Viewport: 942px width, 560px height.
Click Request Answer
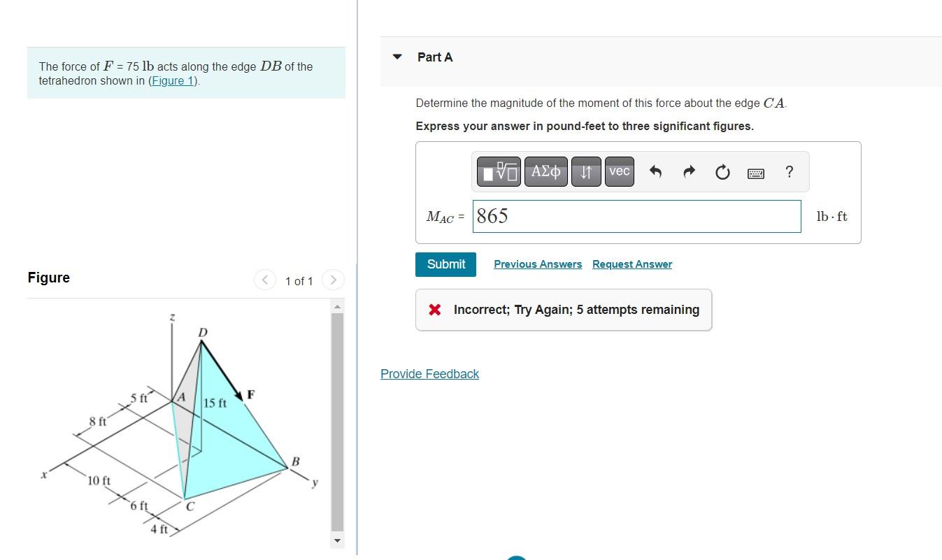click(631, 264)
